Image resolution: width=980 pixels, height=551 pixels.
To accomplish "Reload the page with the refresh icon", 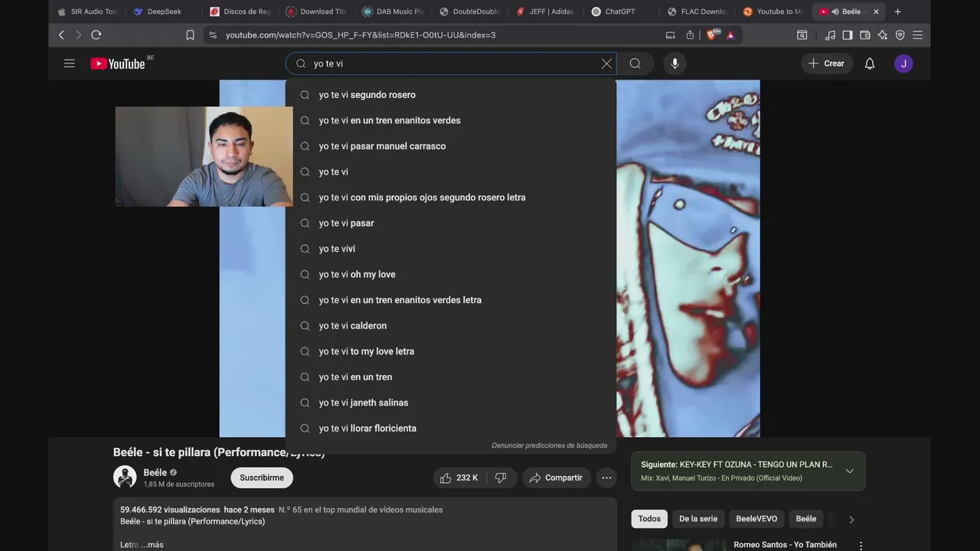I will click(x=96, y=34).
